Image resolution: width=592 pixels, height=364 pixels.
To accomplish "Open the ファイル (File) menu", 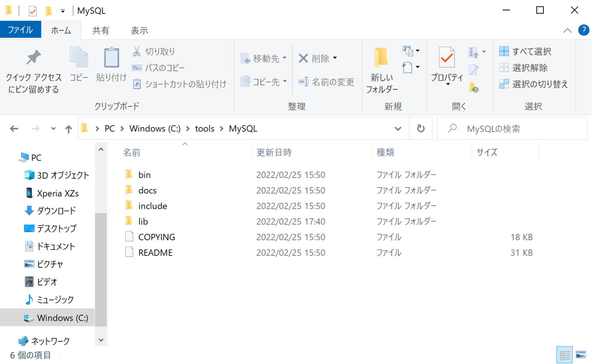I will 20,30.
